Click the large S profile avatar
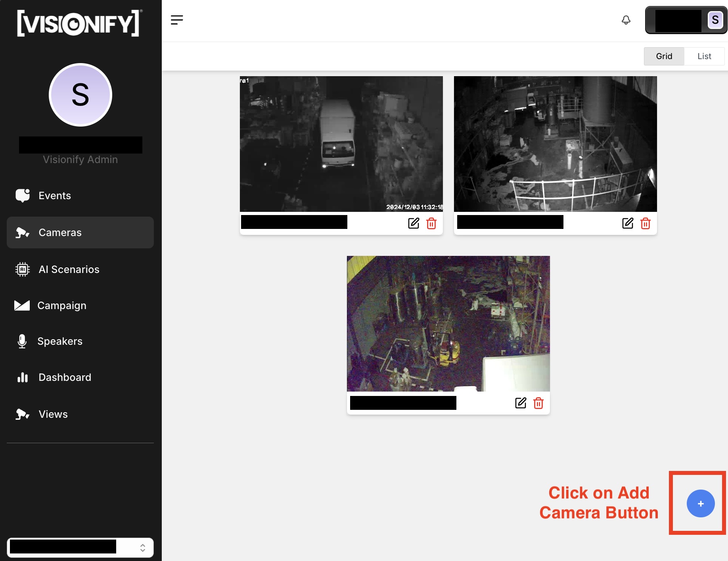This screenshot has width=728, height=561. pyautogui.click(x=80, y=95)
